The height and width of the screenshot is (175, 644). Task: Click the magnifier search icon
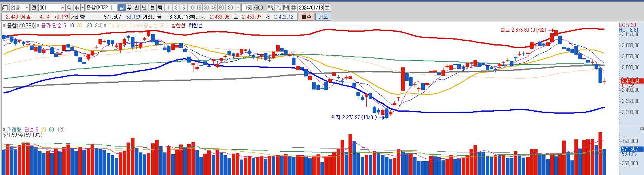(69, 8)
